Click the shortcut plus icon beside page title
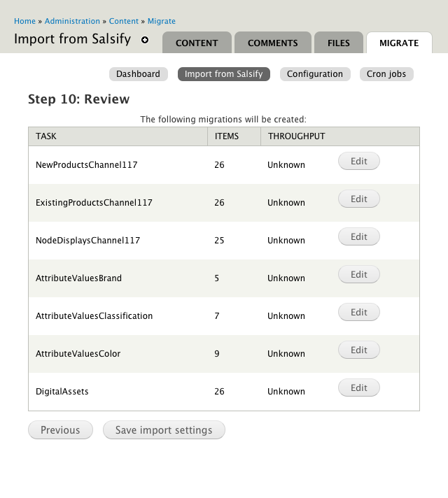Screen dimensions: 448x498 point(145,41)
